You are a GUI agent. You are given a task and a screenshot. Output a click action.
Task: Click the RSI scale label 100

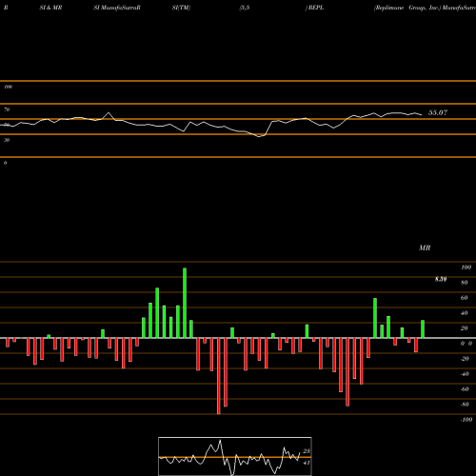(x=8, y=87)
